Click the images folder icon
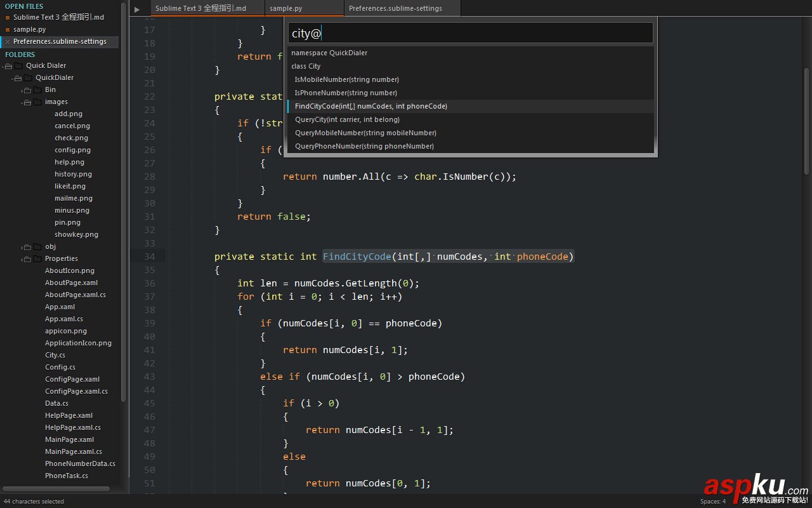Screen dimensions: 812x508 [x=37, y=102]
